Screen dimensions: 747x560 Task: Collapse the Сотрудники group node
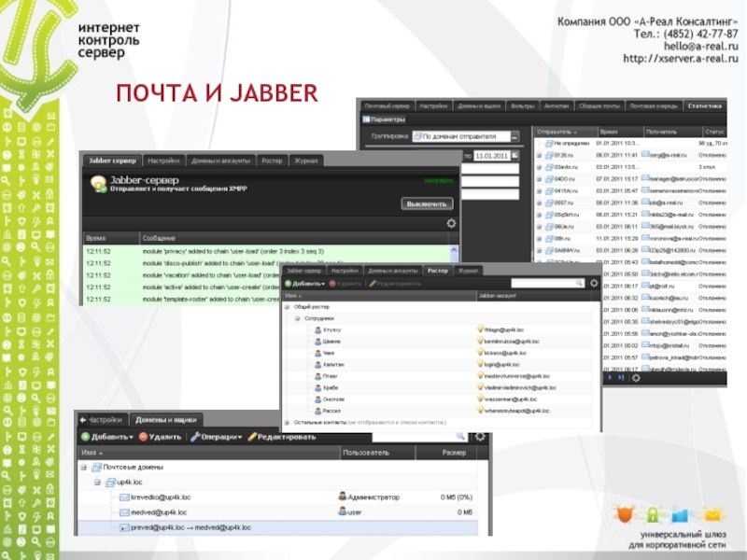point(297,318)
